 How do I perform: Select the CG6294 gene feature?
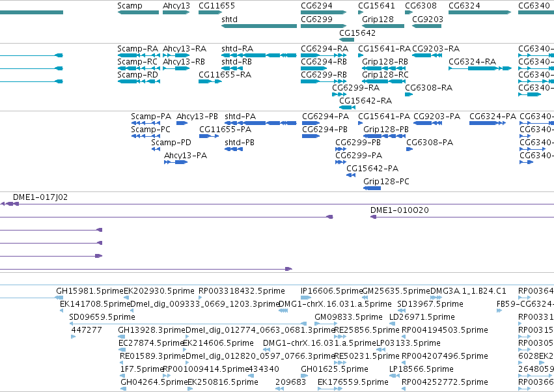click(x=324, y=12)
